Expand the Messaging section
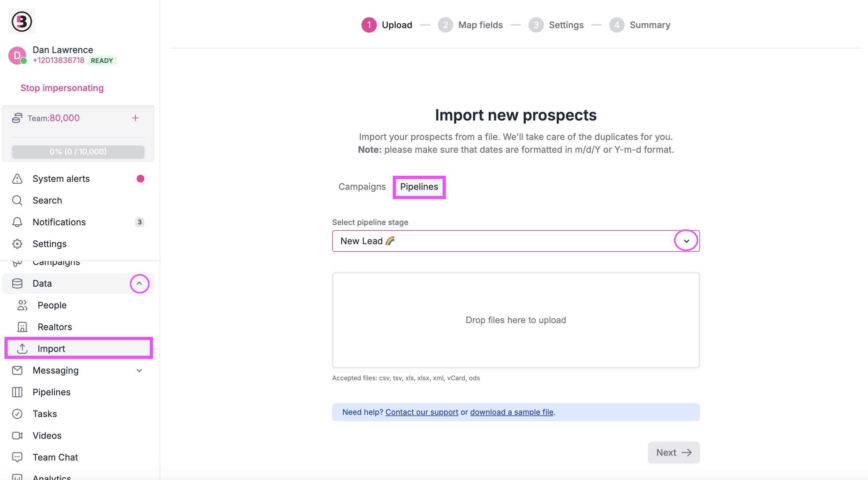Image resolution: width=868 pixels, height=480 pixels. tap(139, 370)
